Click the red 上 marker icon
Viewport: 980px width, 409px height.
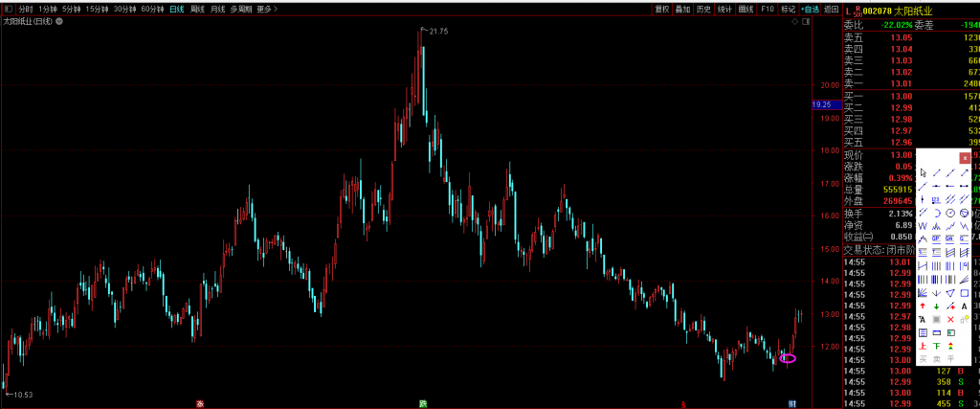(923, 345)
